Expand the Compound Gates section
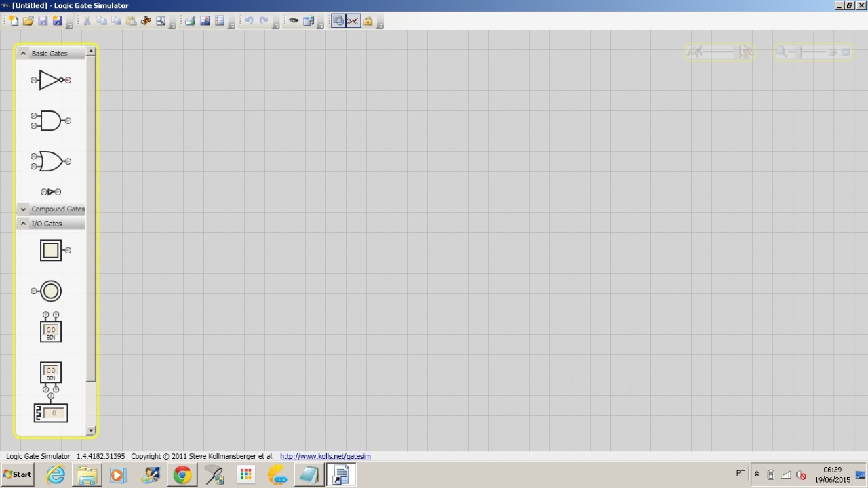The height and width of the screenshot is (488, 868). coord(23,209)
